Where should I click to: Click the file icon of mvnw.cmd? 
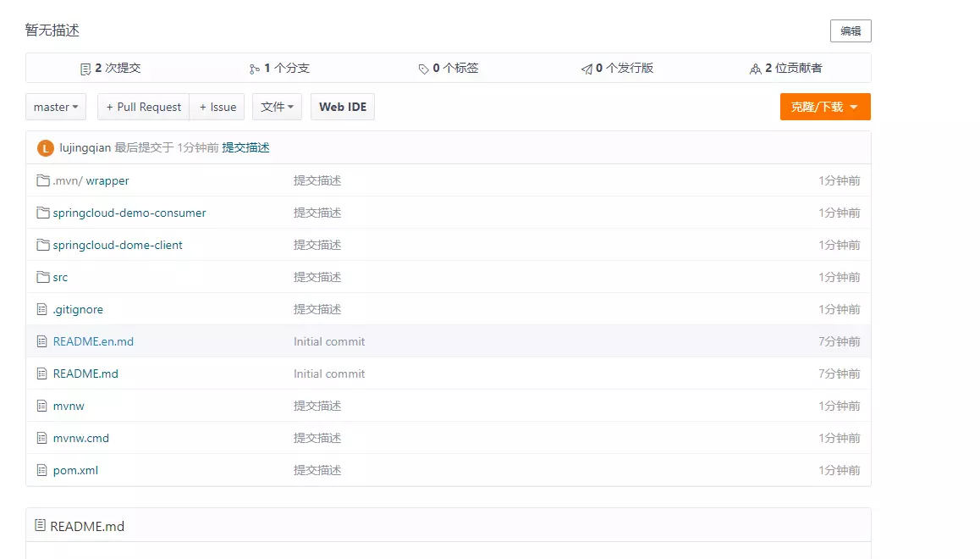[41, 438]
